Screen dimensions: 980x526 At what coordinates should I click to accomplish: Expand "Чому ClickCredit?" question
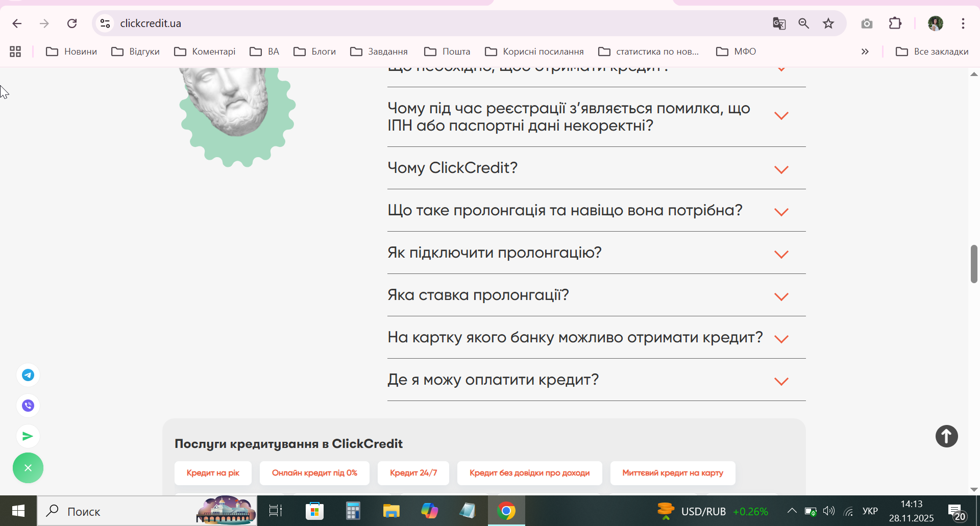(597, 168)
